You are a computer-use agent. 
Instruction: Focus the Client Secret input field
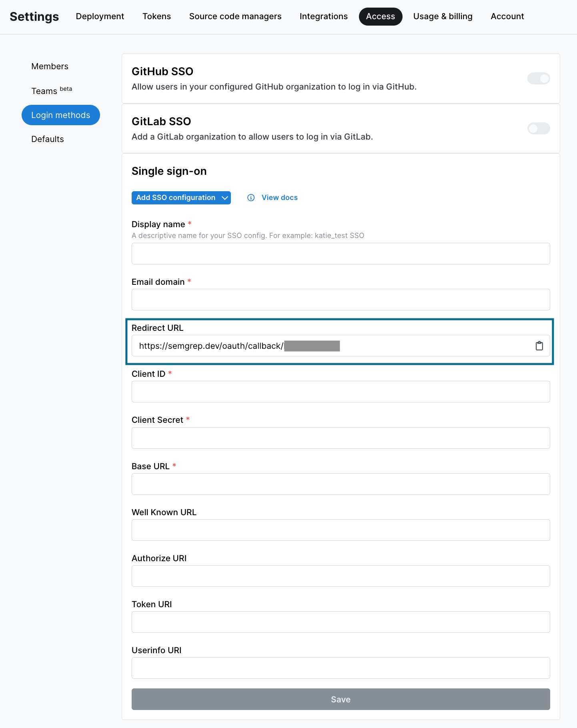pos(341,438)
